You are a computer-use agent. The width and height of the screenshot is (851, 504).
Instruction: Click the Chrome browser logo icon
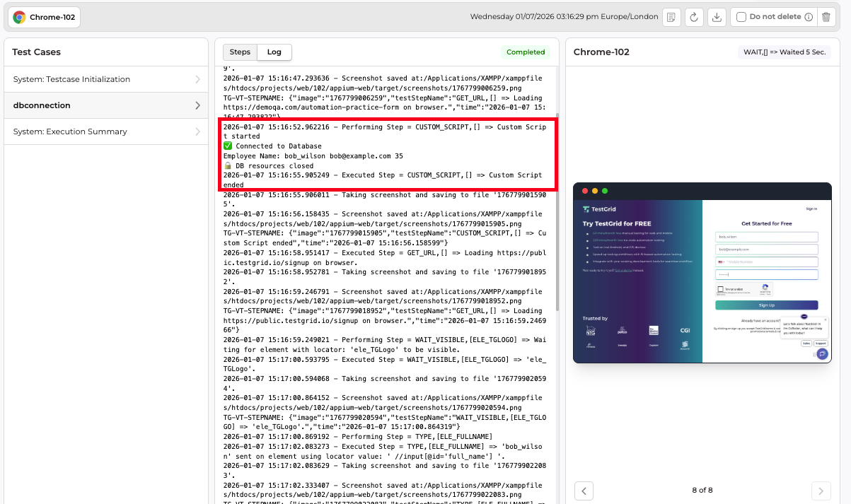click(x=19, y=18)
